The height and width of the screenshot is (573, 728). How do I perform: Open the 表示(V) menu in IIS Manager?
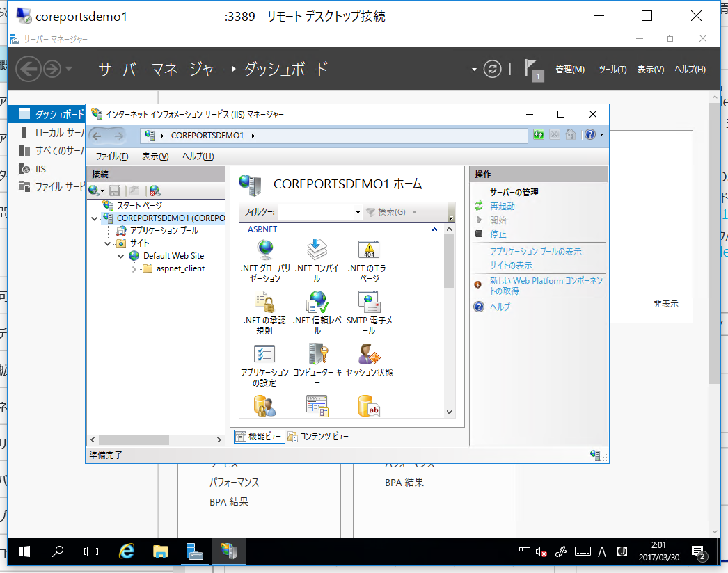155,156
